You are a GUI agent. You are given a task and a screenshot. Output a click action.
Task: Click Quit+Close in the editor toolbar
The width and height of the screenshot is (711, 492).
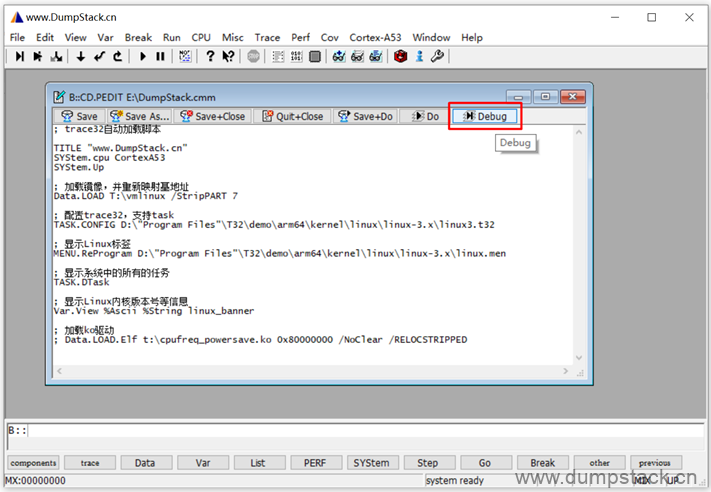coord(293,116)
